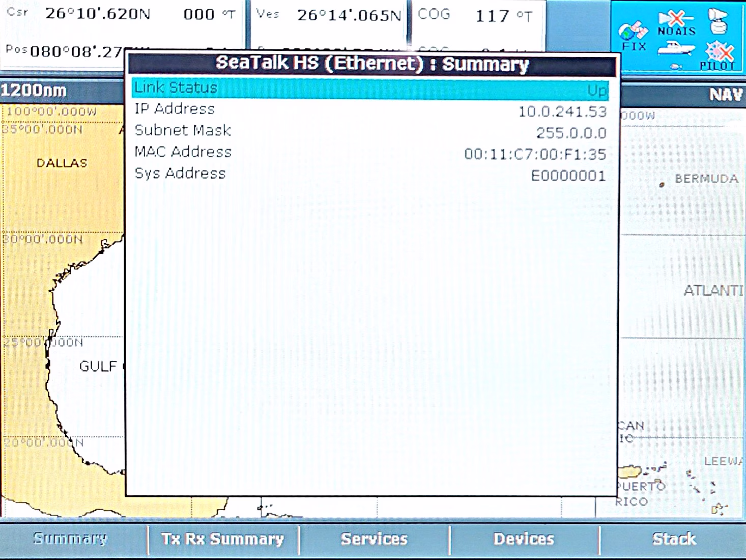Select the Summary softkey
The width and height of the screenshot is (746, 560).
point(71,539)
